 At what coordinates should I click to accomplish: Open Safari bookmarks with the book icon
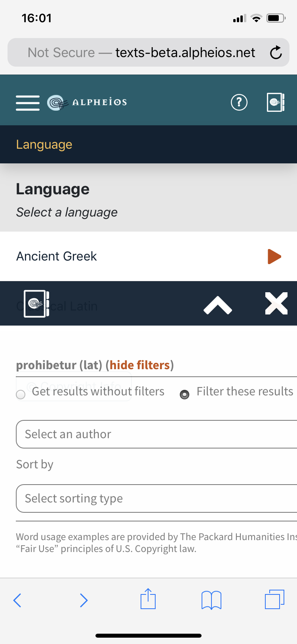[211, 600]
